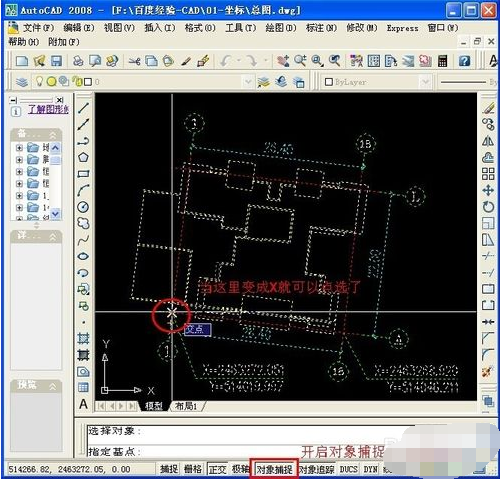Screen dimensions: 500x482
Task: Toggle 栅格 grid display in status bar
Action: coord(193,469)
